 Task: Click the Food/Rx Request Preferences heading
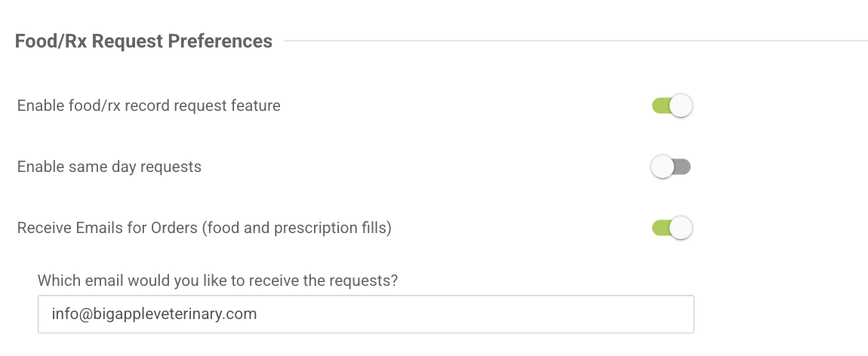click(143, 41)
